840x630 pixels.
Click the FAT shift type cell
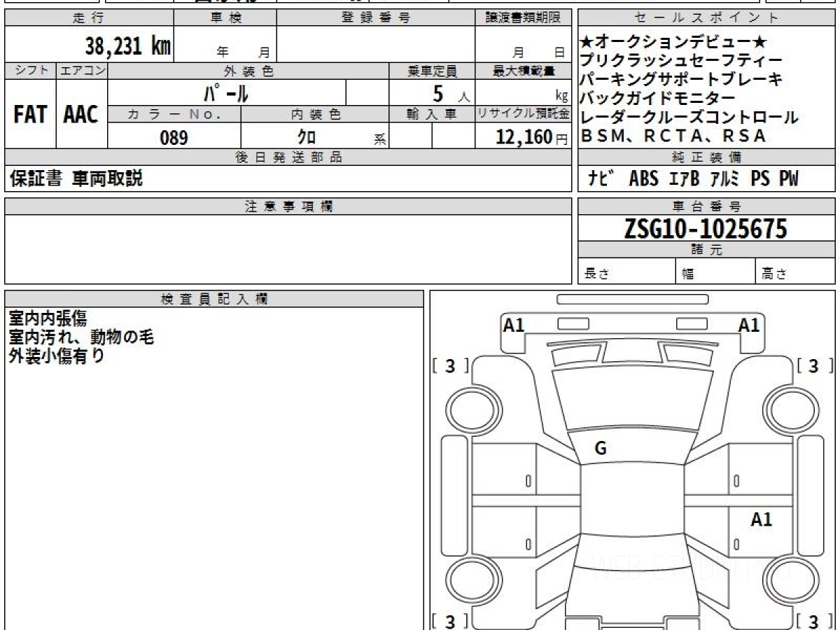[30, 115]
